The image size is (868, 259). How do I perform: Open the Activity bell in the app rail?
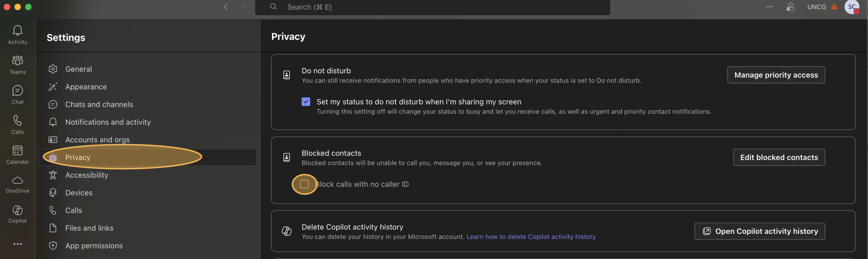pyautogui.click(x=18, y=35)
